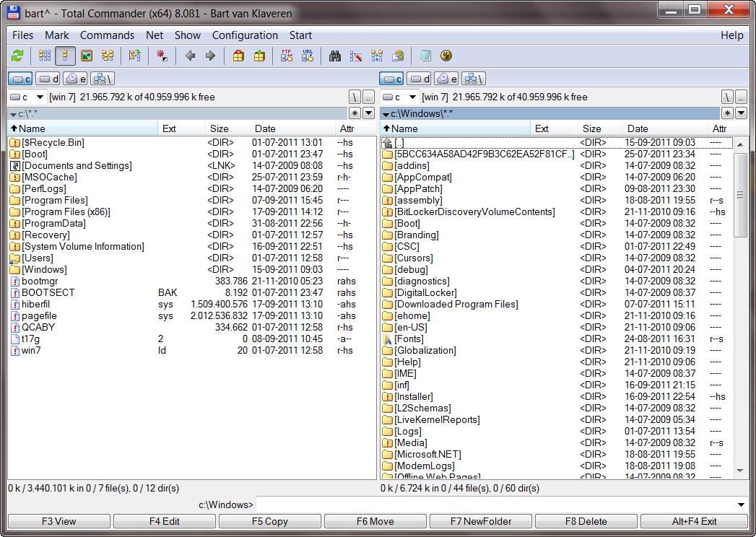Select the [Fonts] folder icon
This screenshot has height=537, width=756.
[x=387, y=339]
